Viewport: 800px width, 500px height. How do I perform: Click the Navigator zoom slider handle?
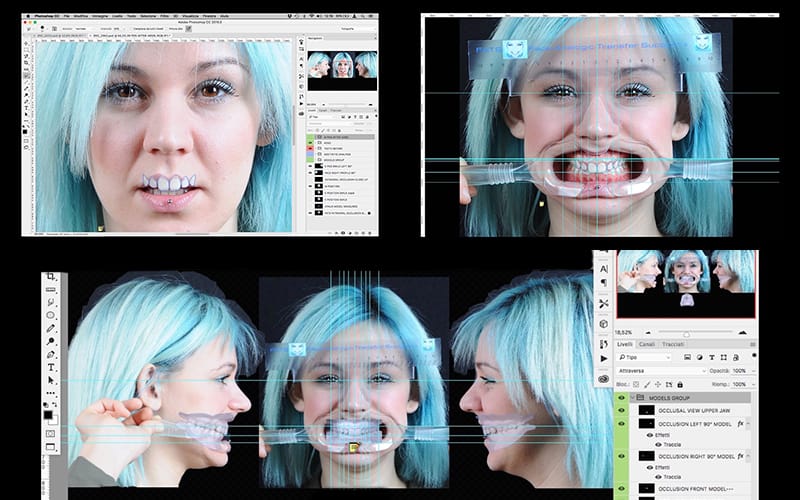(x=687, y=335)
